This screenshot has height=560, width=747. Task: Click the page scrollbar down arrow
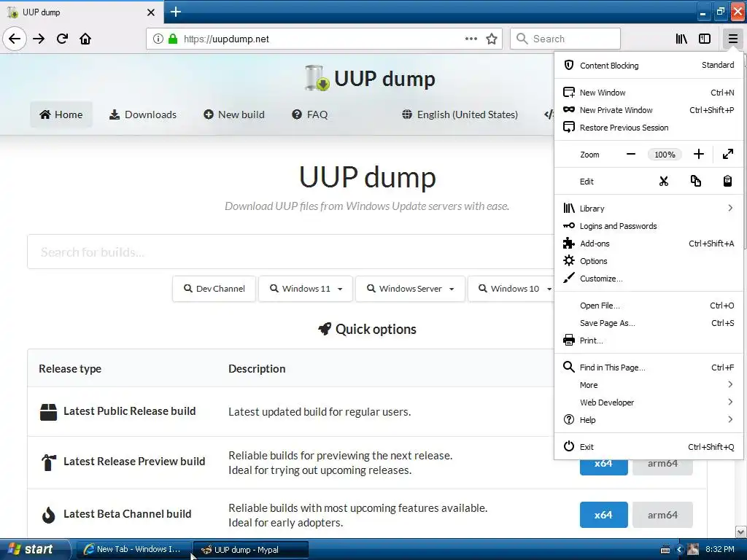click(x=741, y=532)
